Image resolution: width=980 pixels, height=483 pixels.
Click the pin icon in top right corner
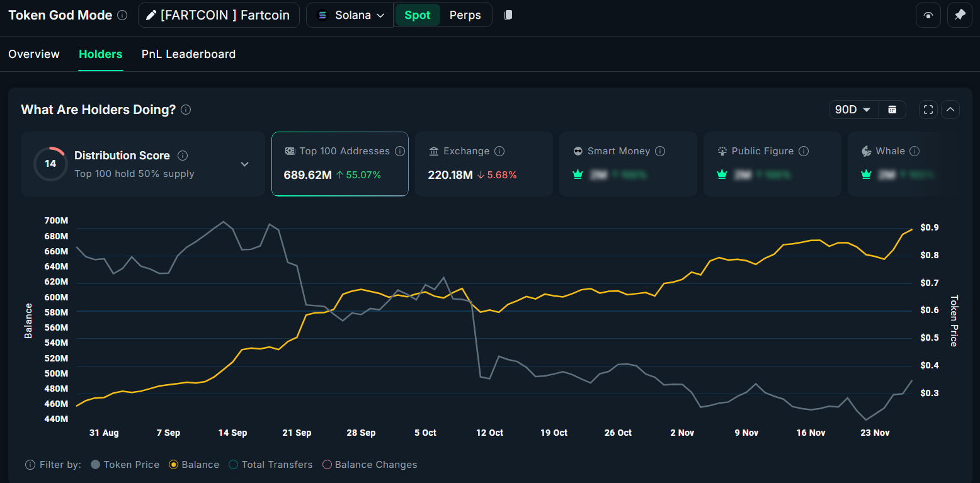click(x=959, y=14)
